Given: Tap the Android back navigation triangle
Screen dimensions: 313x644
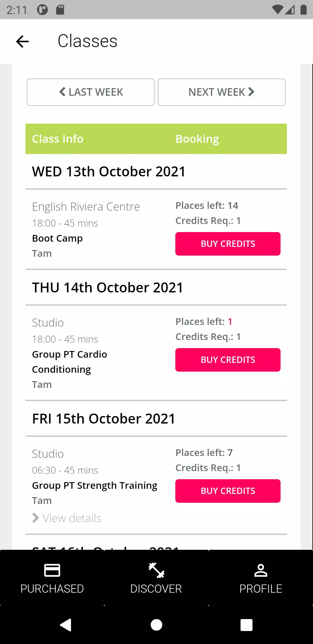Looking at the screenshot, I should (x=66, y=625).
